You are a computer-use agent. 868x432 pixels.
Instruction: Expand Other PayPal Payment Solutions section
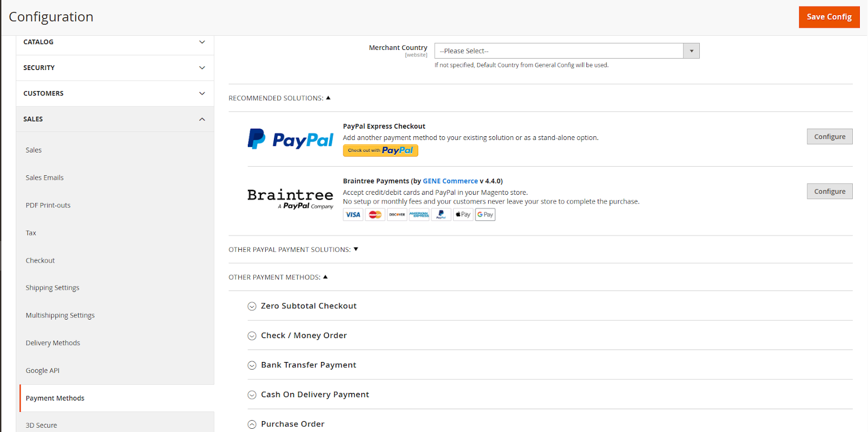pyautogui.click(x=293, y=250)
